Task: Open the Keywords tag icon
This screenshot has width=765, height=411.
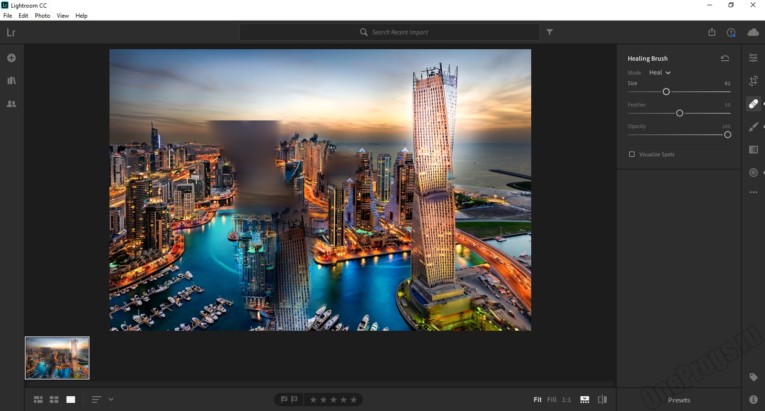Action: (x=753, y=377)
